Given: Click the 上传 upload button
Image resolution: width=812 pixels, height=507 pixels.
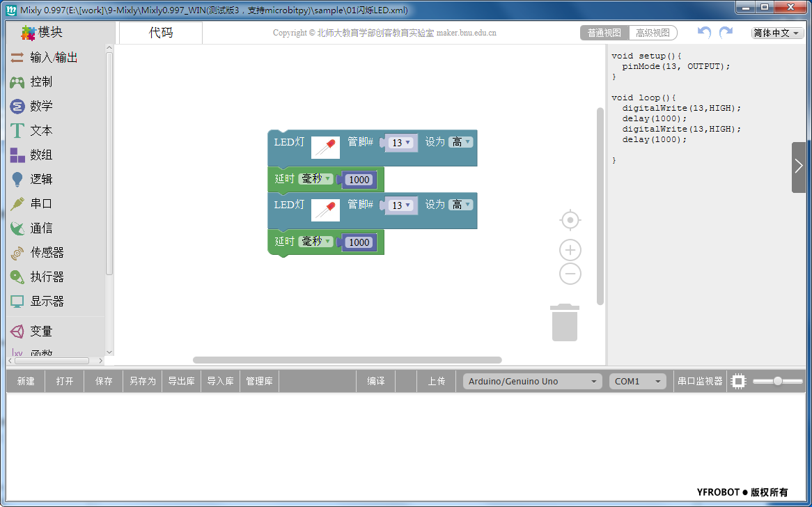Looking at the screenshot, I should coord(437,381).
